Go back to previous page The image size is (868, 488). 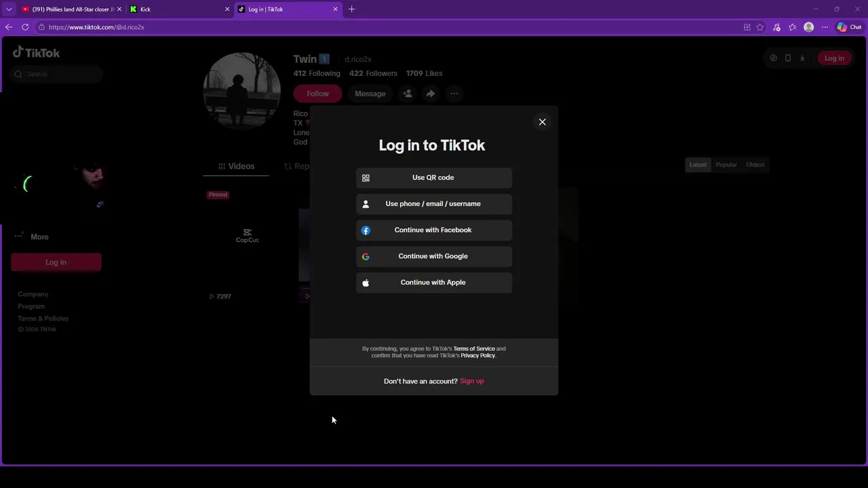(9, 27)
